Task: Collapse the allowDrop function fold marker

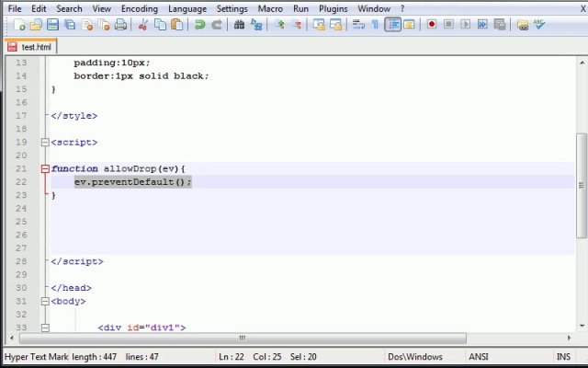Action: pyautogui.click(x=44, y=168)
